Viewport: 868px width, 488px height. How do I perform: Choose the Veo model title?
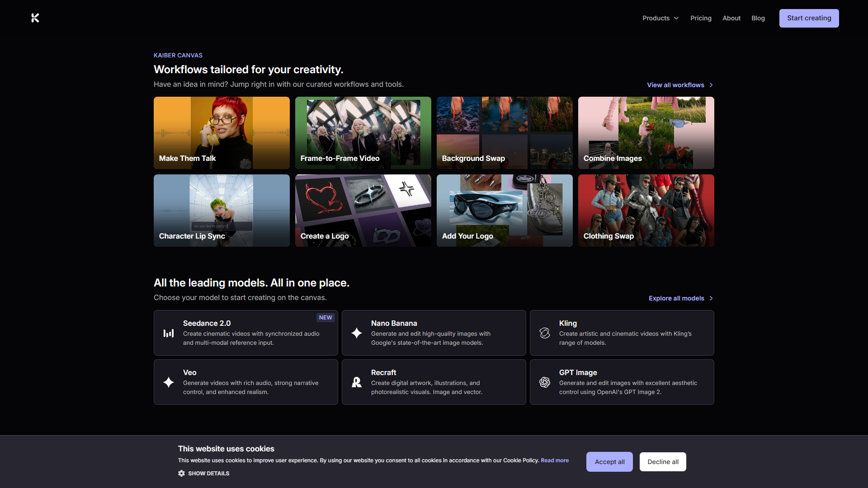[x=189, y=372]
